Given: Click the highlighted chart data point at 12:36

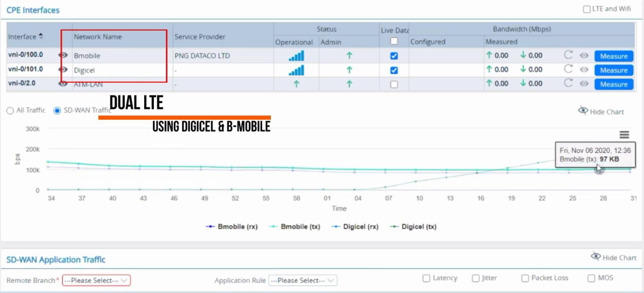Looking at the screenshot, I should click(599, 170).
